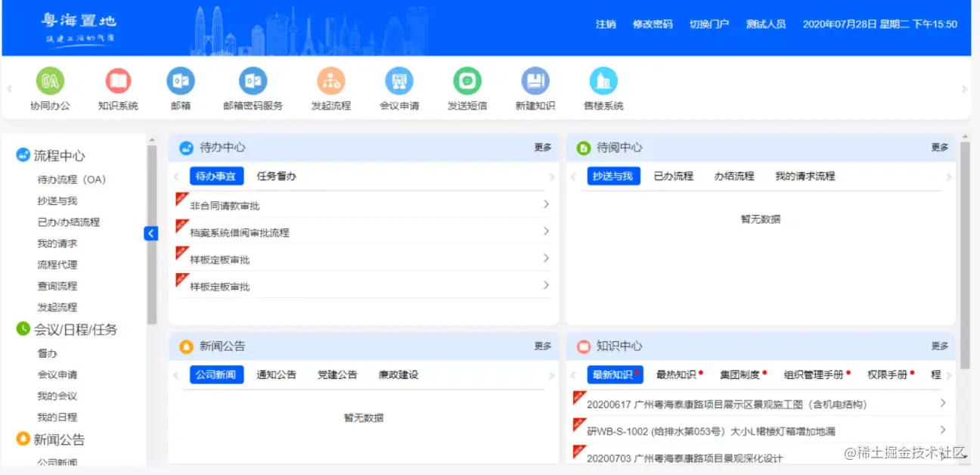Switch to the 办结流程 tab
Image resolution: width=980 pixels, height=475 pixels.
pyautogui.click(x=734, y=176)
